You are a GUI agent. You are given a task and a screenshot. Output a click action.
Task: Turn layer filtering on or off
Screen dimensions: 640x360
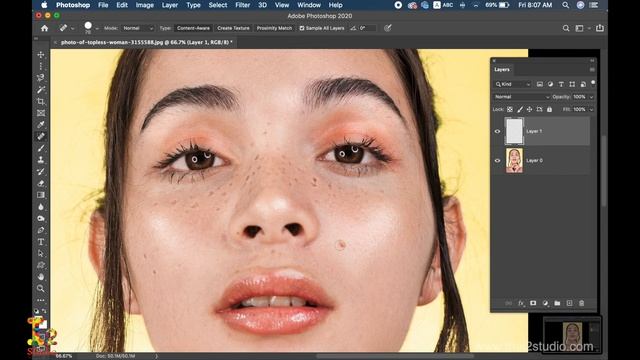(x=593, y=83)
